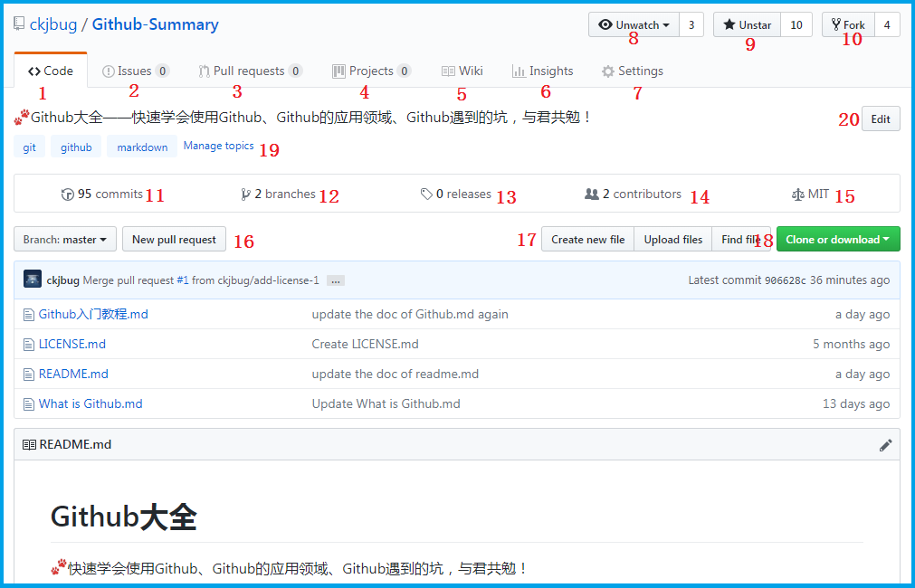This screenshot has height=588, width=915.
Task: Click the '13 days ago' timestamp
Action: click(857, 403)
